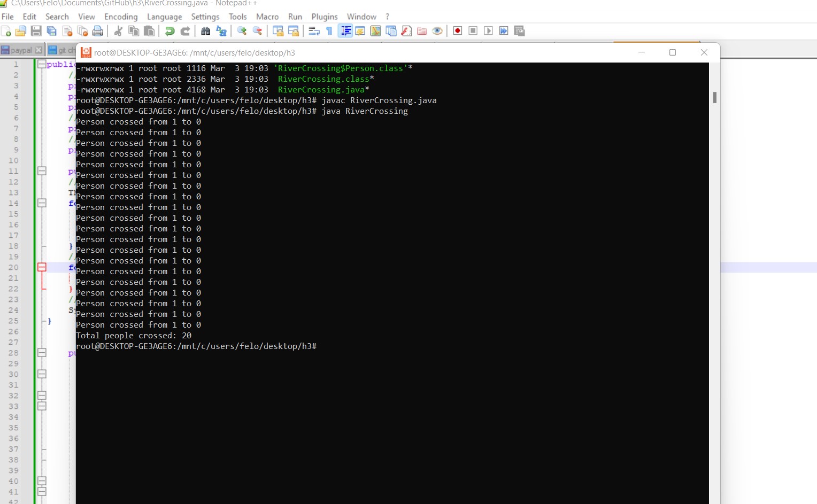Click the Copy toolbar icon

pyautogui.click(x=134, y=31)
